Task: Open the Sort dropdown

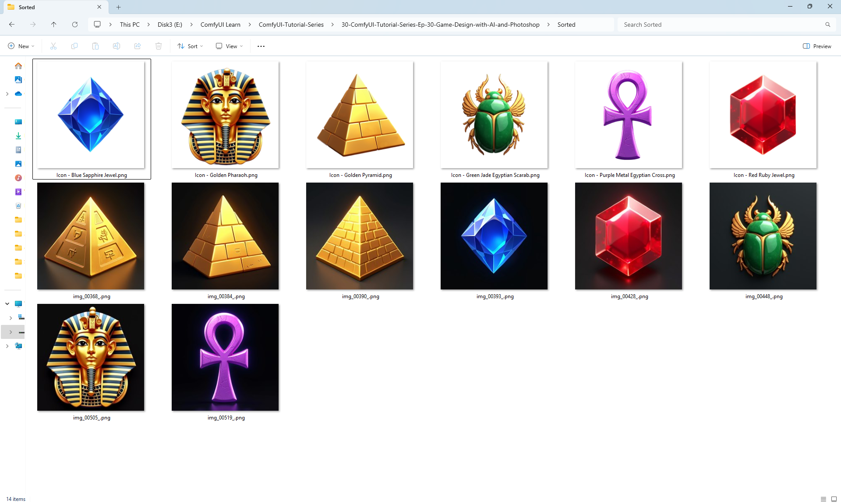Action: click(x=191, y=46)
